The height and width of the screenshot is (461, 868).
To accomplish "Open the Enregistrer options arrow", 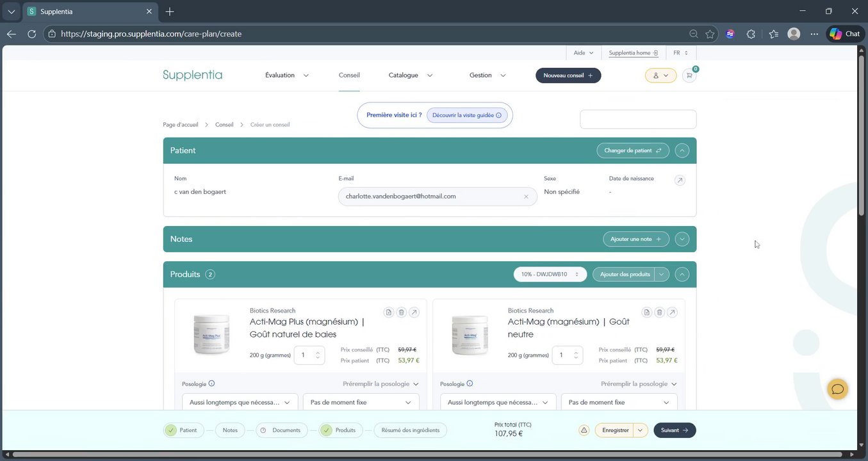I will point(641,430).
